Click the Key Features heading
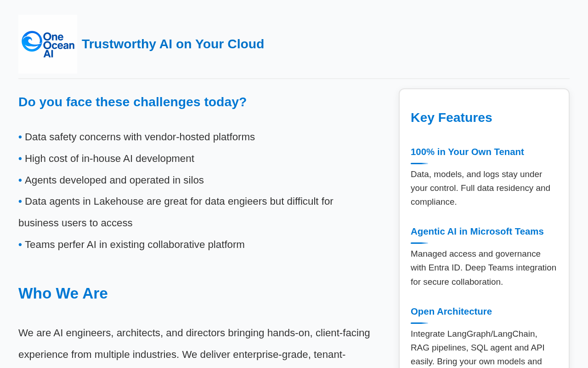Image resolution: width=588 pixels, height=368 pixels. click(451, 118)
